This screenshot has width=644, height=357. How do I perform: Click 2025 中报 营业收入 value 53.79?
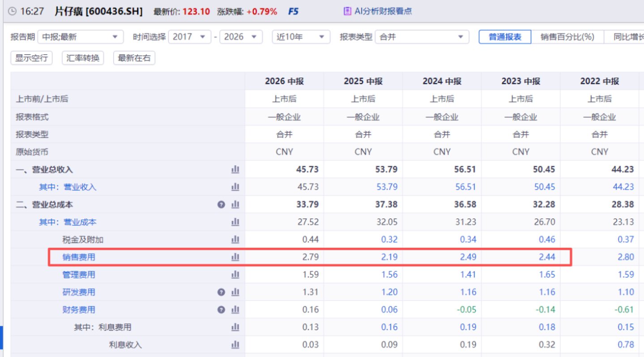(387, 187)
